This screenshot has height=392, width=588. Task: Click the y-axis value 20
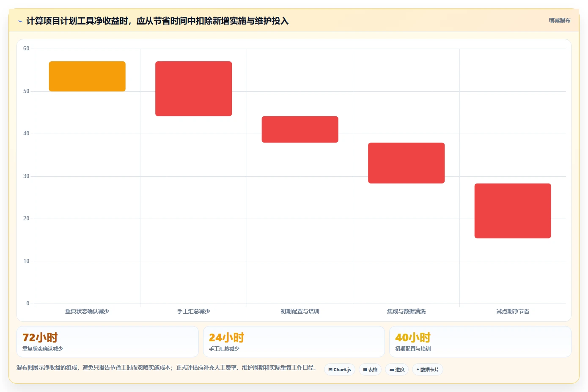click(x=26, y=219)
